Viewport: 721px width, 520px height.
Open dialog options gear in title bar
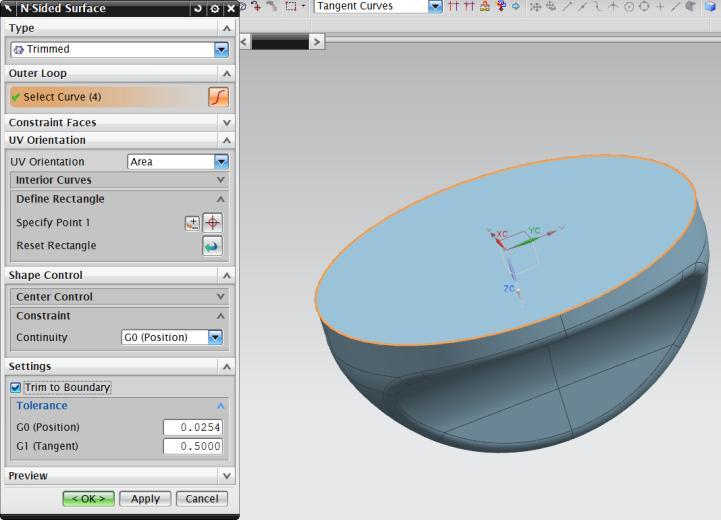[214, 8]
